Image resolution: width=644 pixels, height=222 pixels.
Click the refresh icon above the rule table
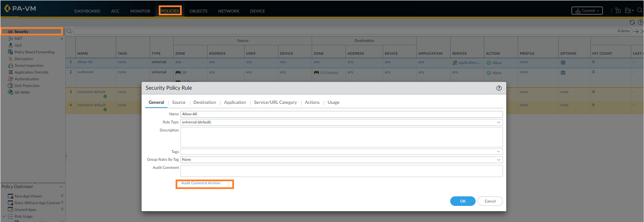point(632,22)
